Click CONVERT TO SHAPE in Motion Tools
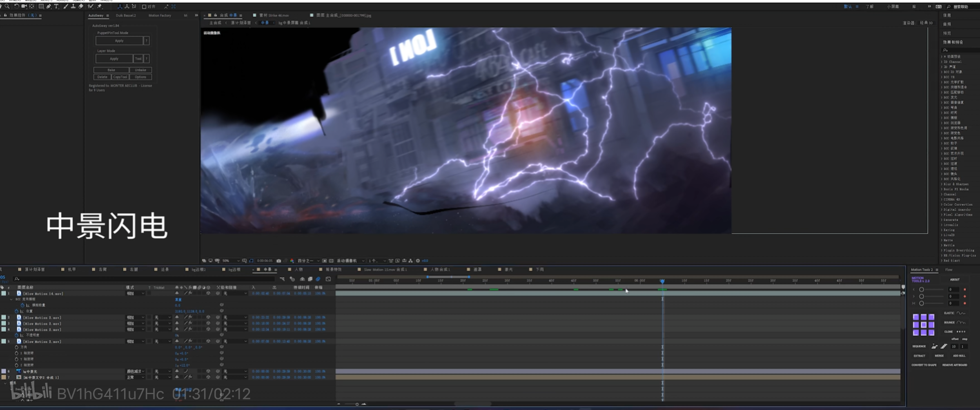980x410 pixels. click(x=924, y=365)
